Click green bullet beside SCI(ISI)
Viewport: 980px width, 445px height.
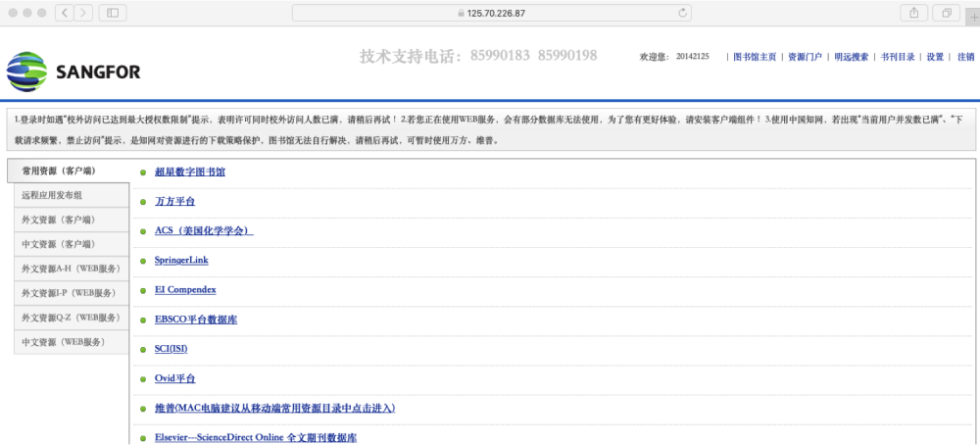[x=143, y=349]
